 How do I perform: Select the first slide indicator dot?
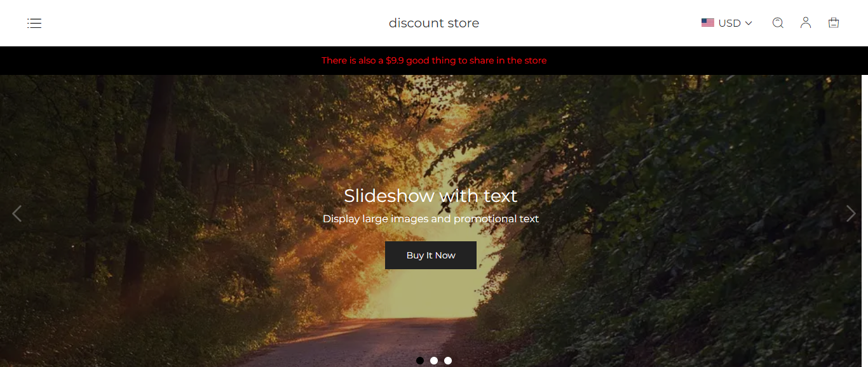tap(420, 361)
